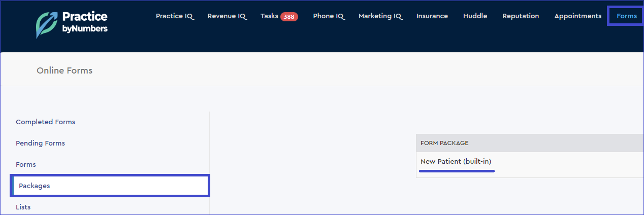Open the Insurance page
644x215 pixels.
click(432, 16)
